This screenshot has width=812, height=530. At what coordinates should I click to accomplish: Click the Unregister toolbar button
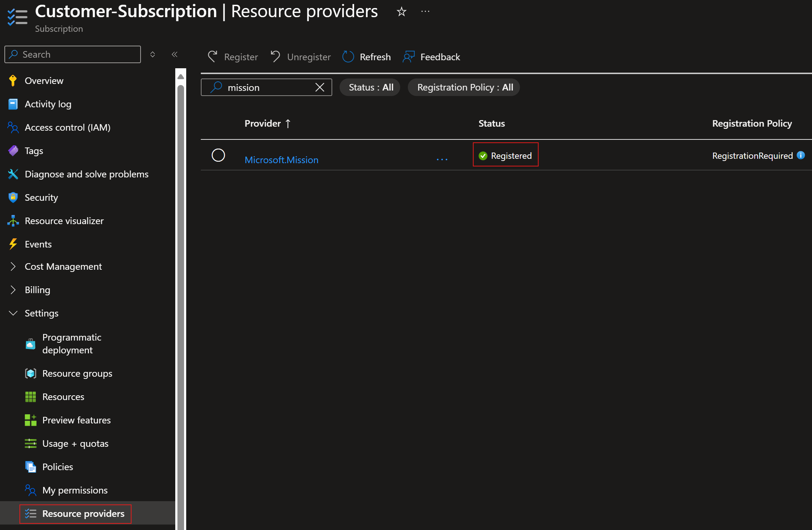(x=300, y=57)
